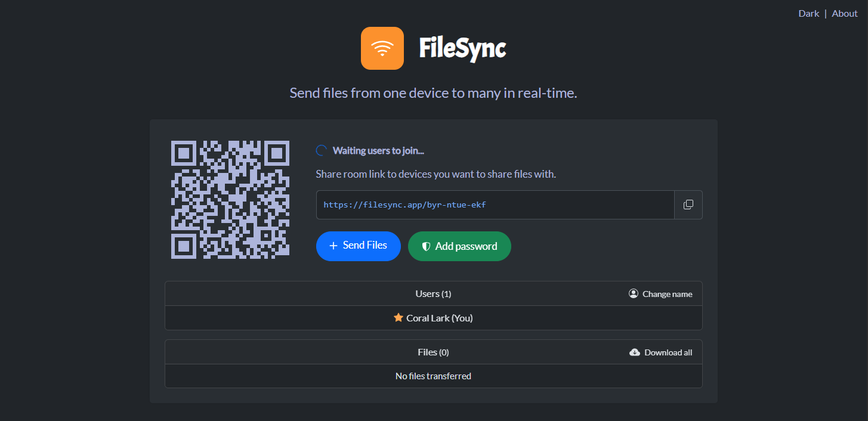Copy the room link with the copy icon
The width and height of the screenshot is (868, 421).
tap(688, 205)
